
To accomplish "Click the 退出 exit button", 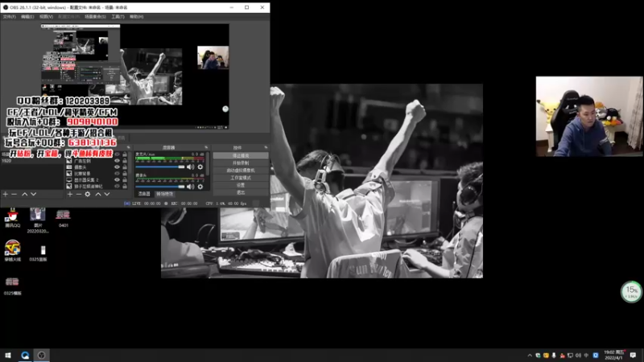I will coord(241,192).
